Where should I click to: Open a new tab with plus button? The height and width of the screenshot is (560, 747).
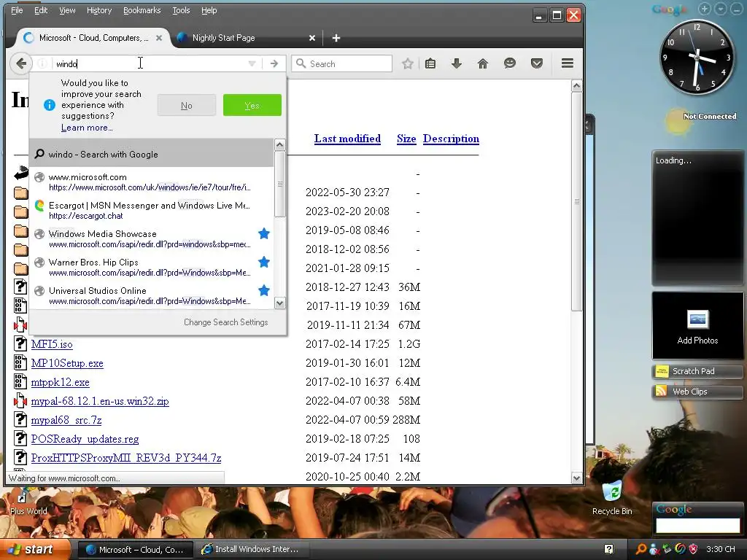(336, 38)
